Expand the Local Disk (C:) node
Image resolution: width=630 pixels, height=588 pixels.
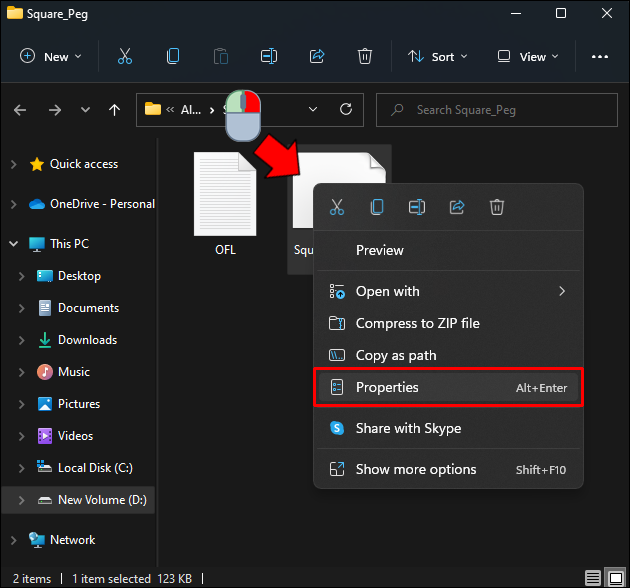(22, 468)
